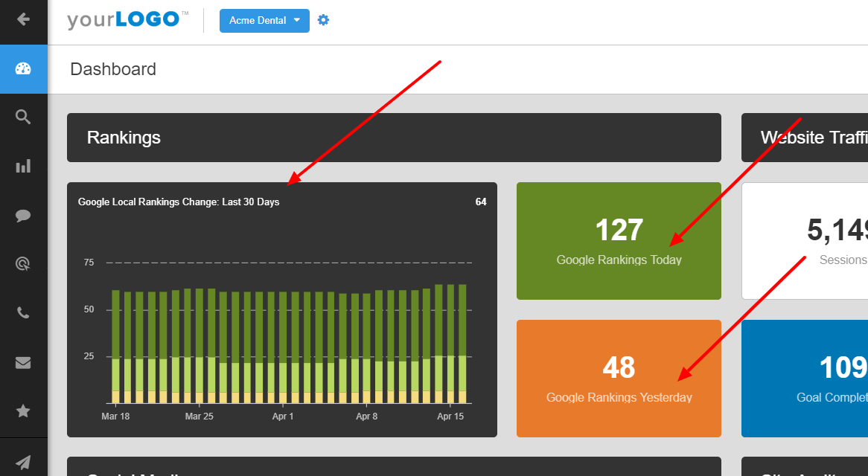The width and height of the screenshot is (868, 476).
Task: Click the Apr 8 axis label
Action: [366, 416]
